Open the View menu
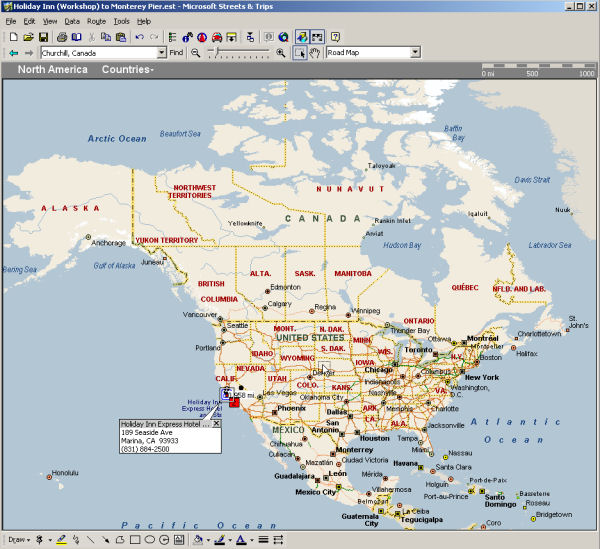Screen dimensions: 600x549 [x=50, y=21]
